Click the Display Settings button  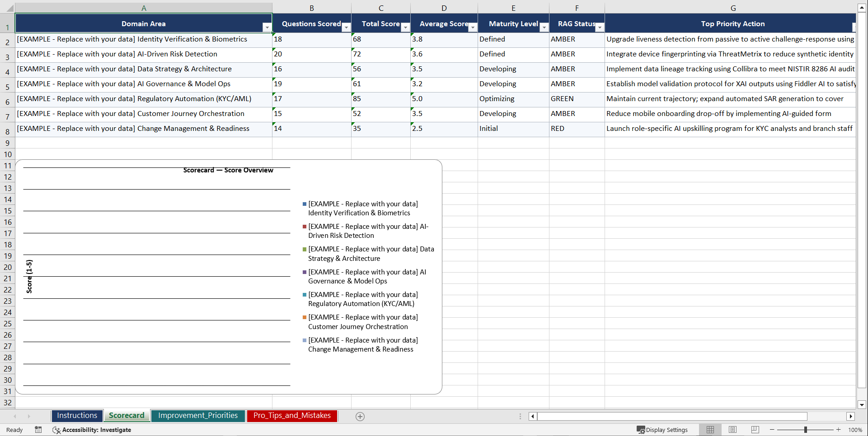662,430
